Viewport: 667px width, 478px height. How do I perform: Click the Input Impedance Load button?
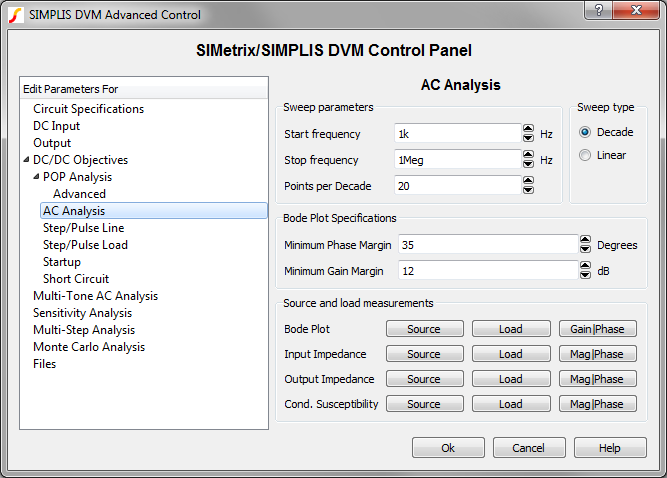pyautogui.click(x=510, y=354)
